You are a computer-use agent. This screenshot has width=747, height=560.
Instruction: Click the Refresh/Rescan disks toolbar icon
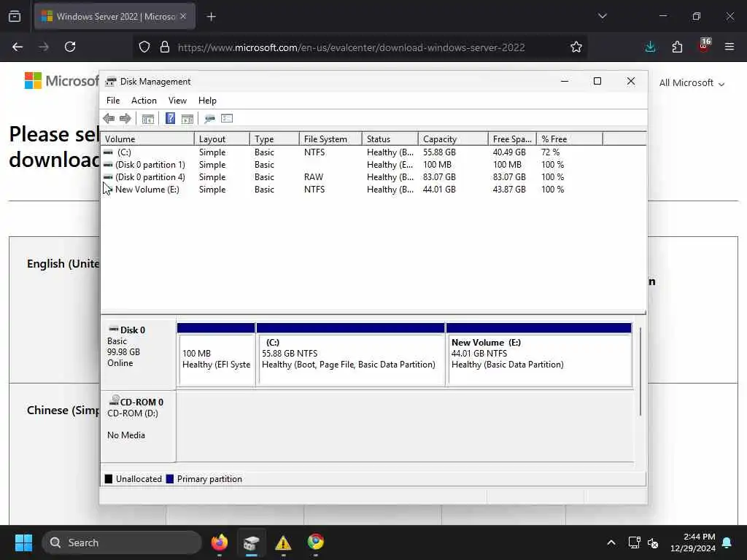(209, 119)
